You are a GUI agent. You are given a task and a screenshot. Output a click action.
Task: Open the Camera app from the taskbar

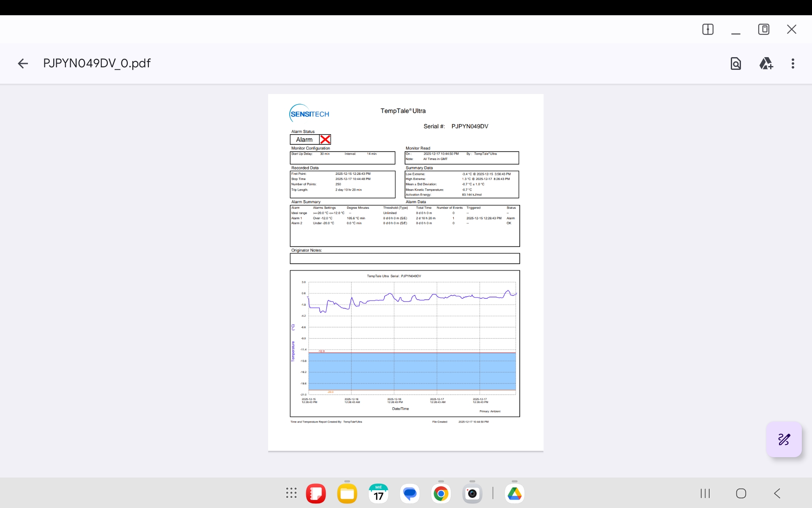[x=472, y=494]
